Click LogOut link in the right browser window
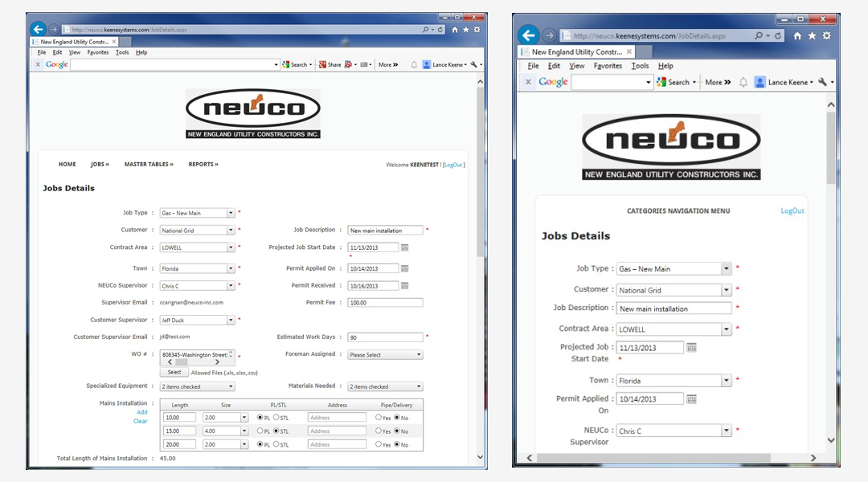This screenshot has width=868, height=482. [x=792, y=211]
